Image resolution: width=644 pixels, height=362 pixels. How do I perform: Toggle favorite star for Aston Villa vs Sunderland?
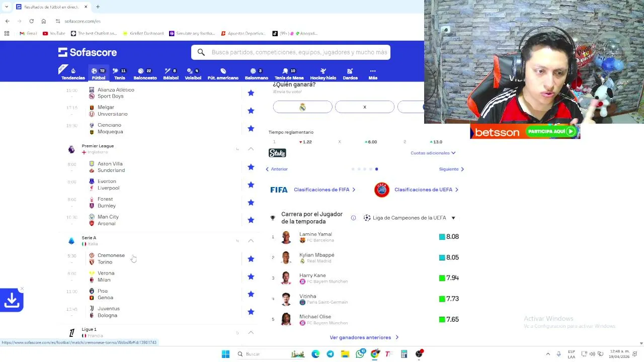point(251,167)
